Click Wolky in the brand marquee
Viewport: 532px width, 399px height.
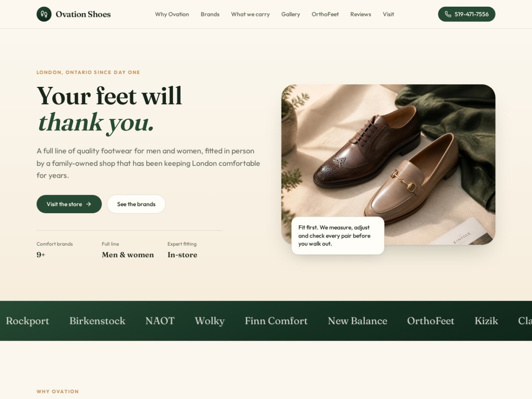click(210, 321)
